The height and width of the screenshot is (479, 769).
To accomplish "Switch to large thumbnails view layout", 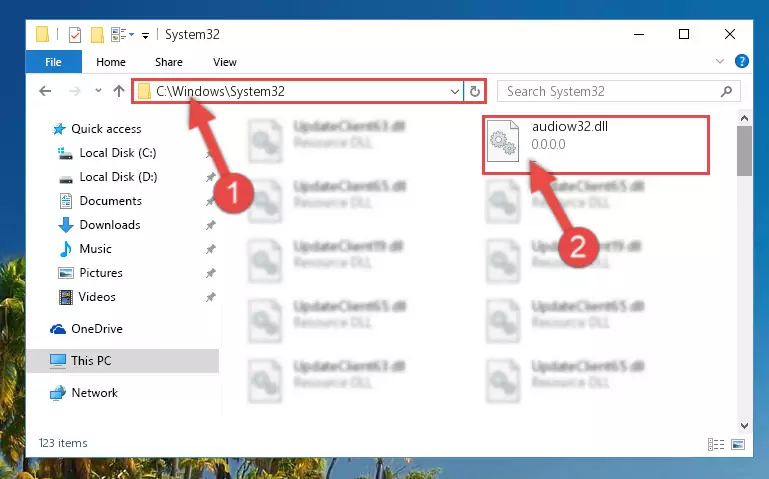I will [x=738, y=444].
